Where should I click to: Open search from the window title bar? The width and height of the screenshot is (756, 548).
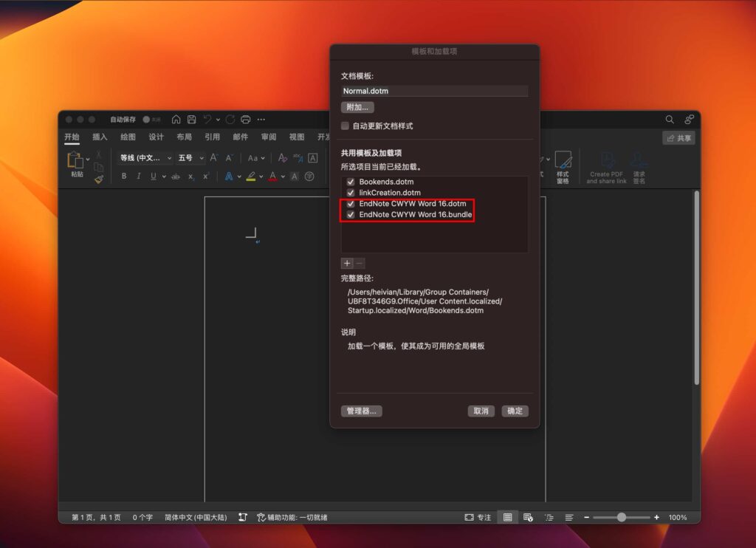[669, 119]
